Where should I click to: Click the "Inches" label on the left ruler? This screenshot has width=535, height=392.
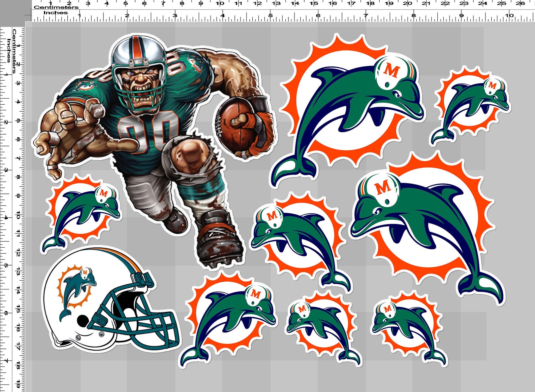point(9,50)
